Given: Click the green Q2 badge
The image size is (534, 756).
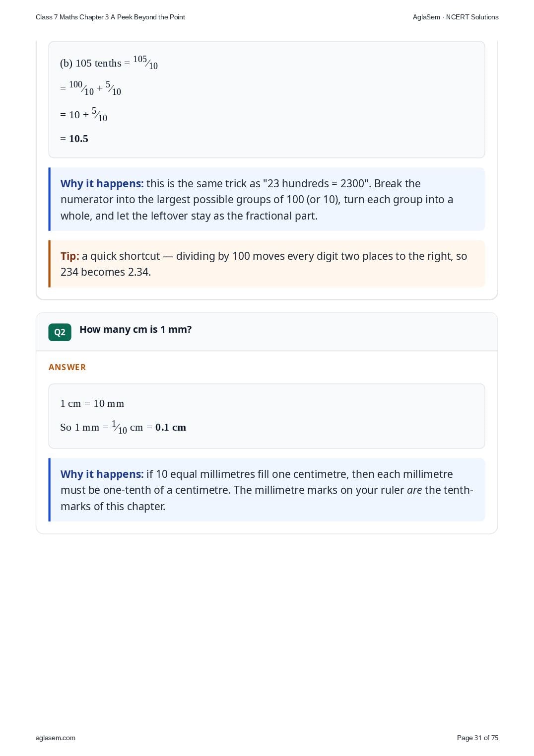Looking at the screenshot, I should pos(60,332).
